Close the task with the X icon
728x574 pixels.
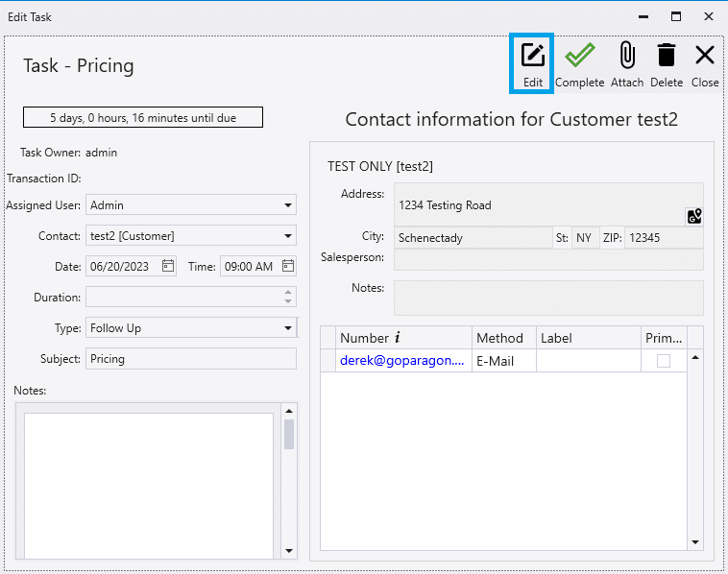(704, 56)
